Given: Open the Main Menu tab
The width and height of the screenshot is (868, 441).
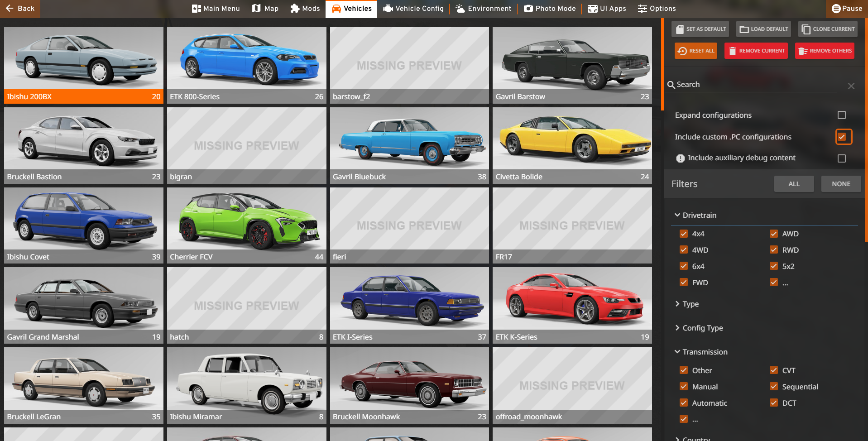Looking at the screenshot, I should 216,9.
